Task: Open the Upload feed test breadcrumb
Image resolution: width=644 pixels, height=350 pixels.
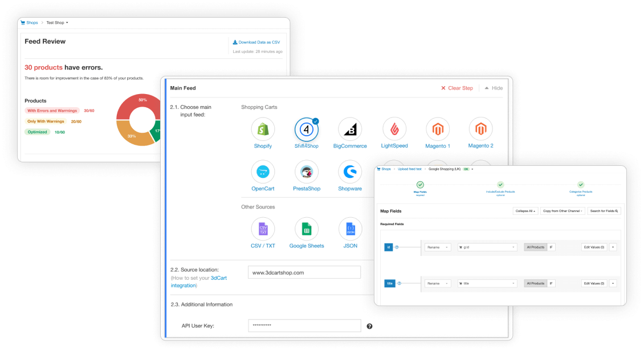Action: pos(410,169)
